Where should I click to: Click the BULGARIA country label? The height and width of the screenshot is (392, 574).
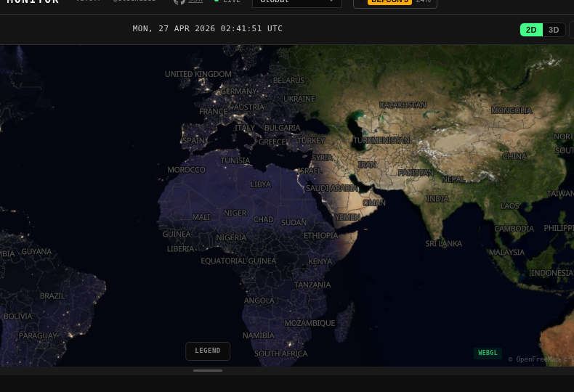[x=282, y=128]
